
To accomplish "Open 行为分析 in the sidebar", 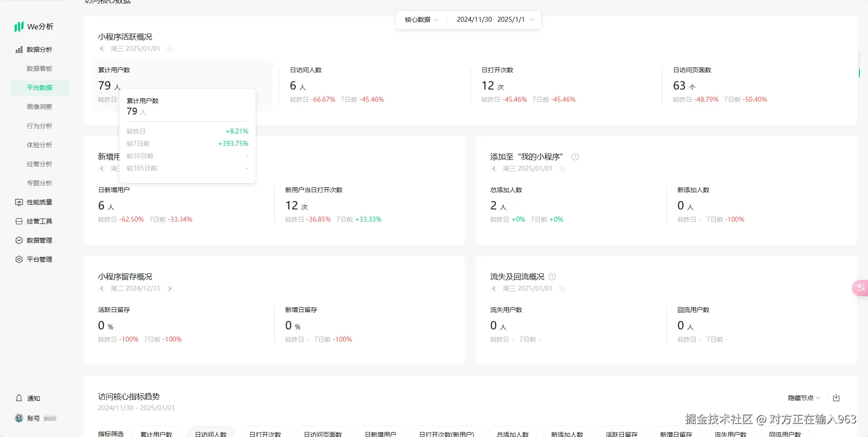I will [40, 126].
